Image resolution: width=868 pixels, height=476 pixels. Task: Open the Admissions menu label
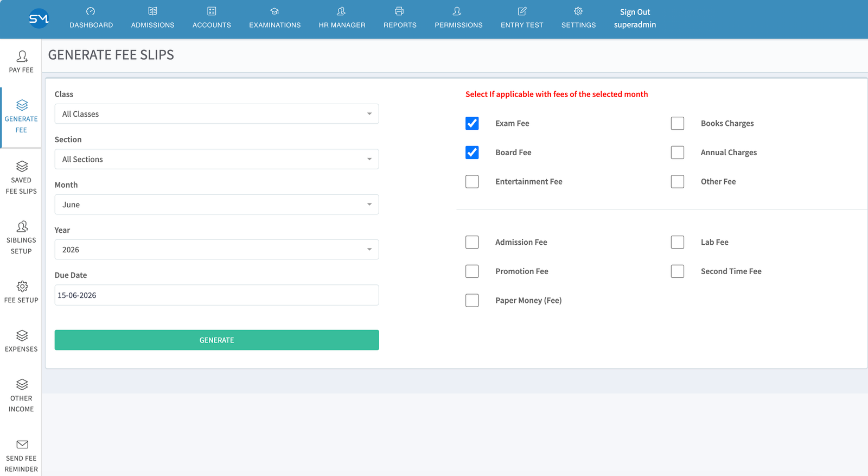(152, 25)
